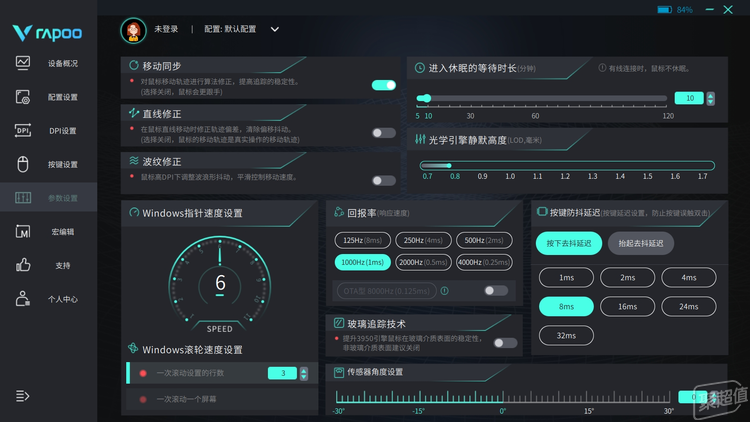Click the 光学引擎静默高度 LOD icon

pyautogui.click(x=420, y=139)
